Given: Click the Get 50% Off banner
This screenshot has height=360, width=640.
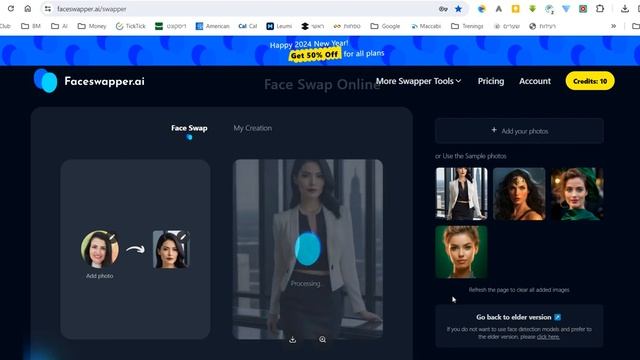Looking at the screenshot, I should pos(314,55).
